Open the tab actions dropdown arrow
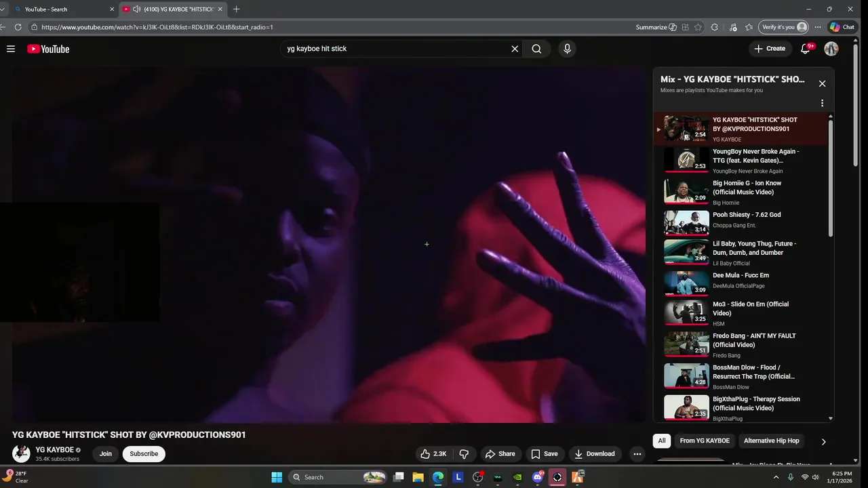The width and height of the screenshot is (868, 488). pos(3,9)
